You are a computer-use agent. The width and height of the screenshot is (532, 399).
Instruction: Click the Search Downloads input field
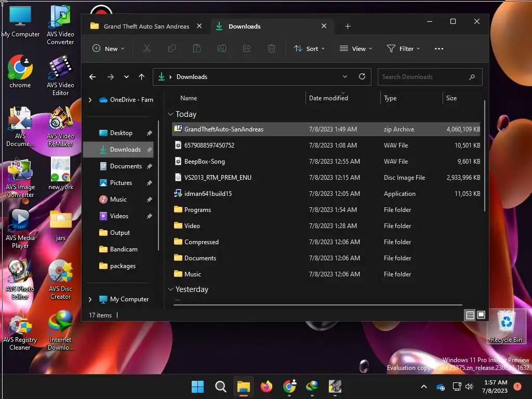click(430, 77)
